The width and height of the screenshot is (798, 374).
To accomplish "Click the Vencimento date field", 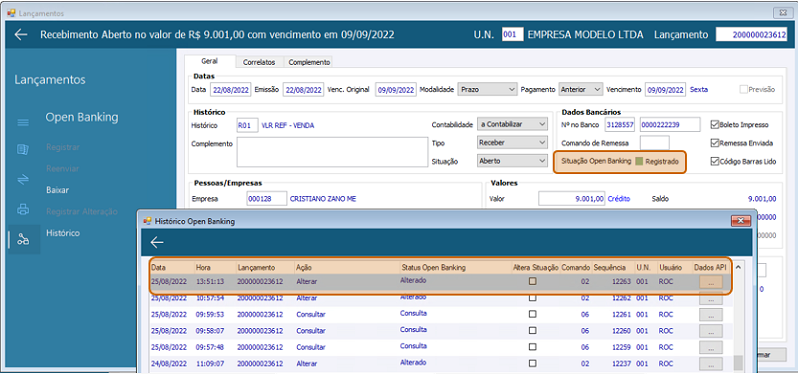I will coord(666,89).
